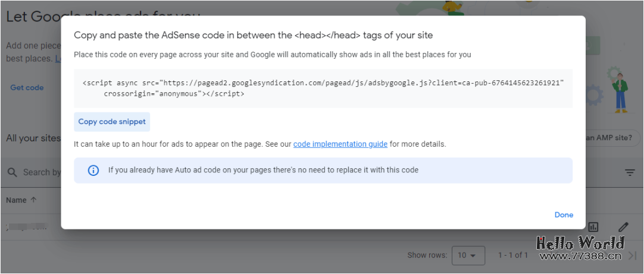The image size is (644, 274).
Task: Click the 1 - 1 of 1 pagination text
Action: 513,256
